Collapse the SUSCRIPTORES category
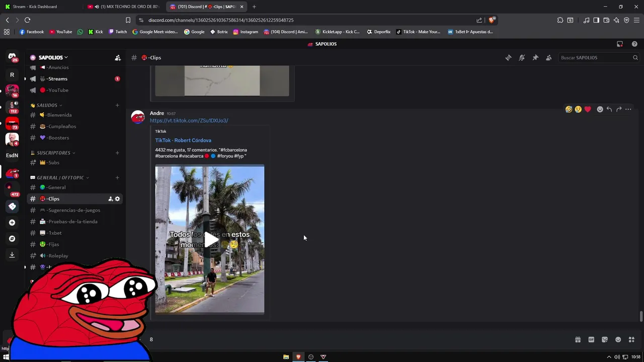Screen dimensions: 644x362 [x=53, y=153]
